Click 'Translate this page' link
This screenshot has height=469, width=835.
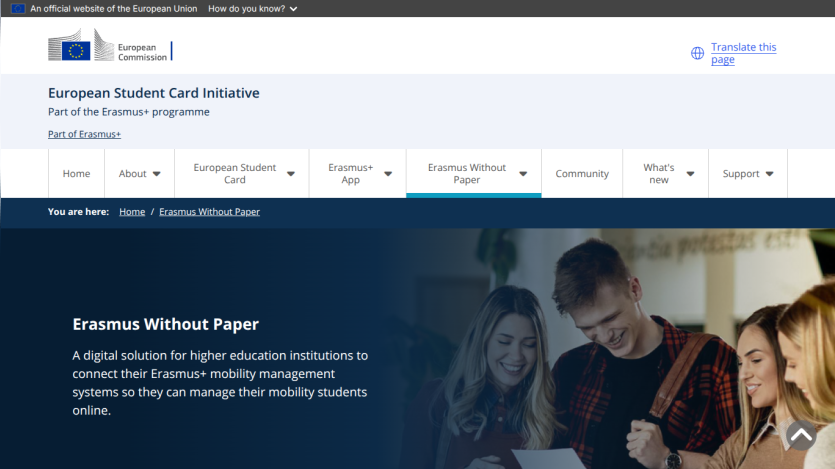point(743,53)
